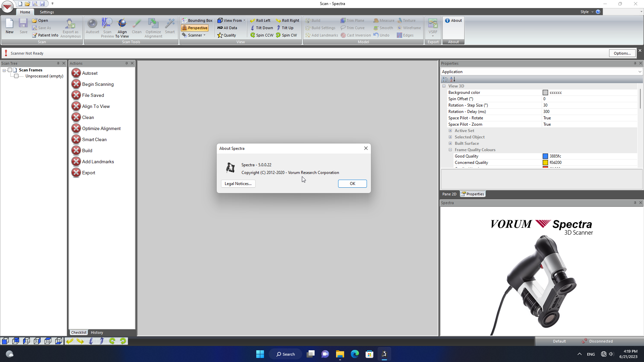Close the Actions panel
Screen dimensions: 644x362
click(132, 63)
